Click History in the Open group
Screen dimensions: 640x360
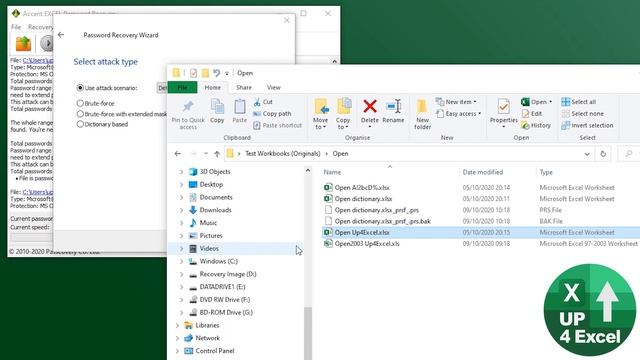(x=536, y=125)
